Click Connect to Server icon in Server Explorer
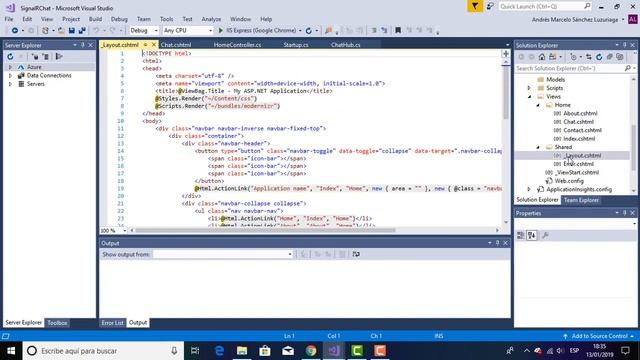 coord(46,57)
